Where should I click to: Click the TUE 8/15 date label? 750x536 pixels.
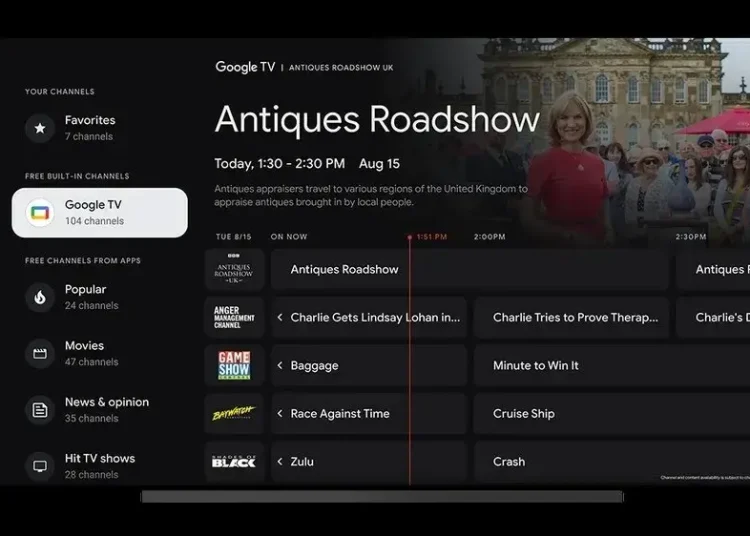click(x=233, y=237)
